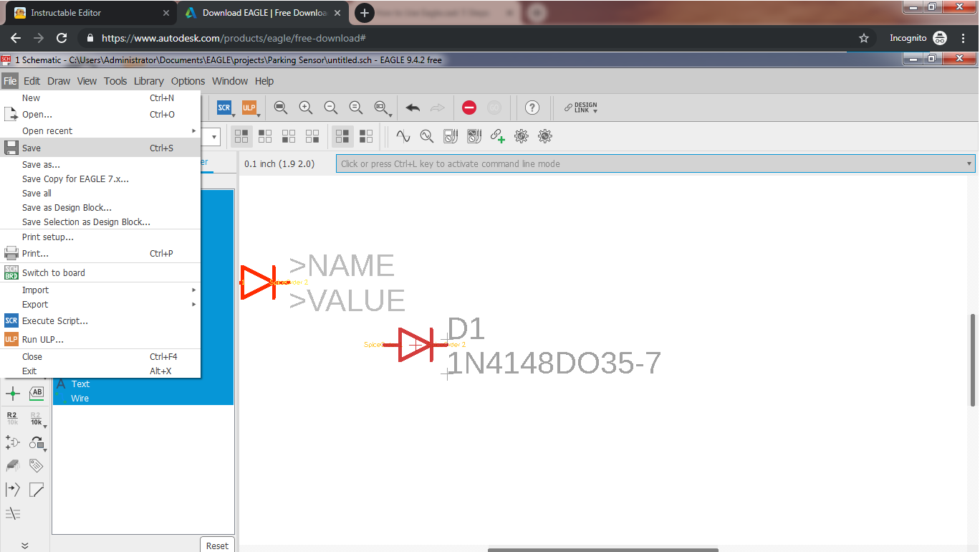Open the View menu
Viewport: 980px width, 552px height.
87,81
